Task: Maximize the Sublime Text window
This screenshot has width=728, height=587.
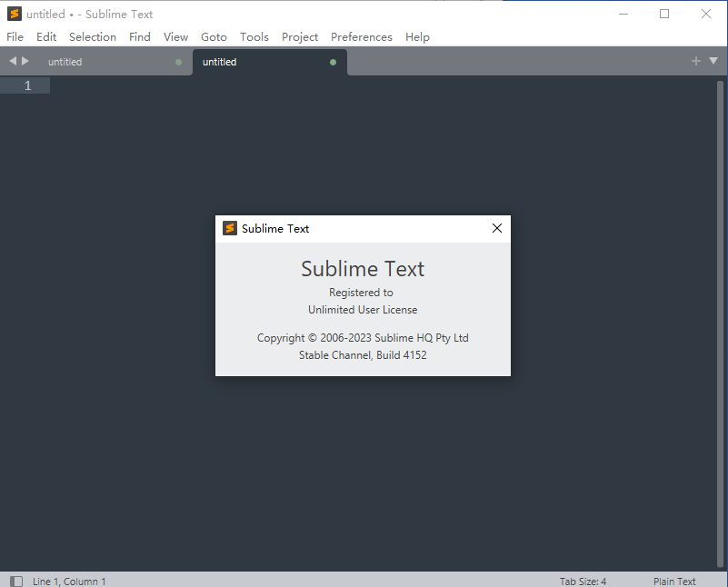Action: (x=664, y=14)
